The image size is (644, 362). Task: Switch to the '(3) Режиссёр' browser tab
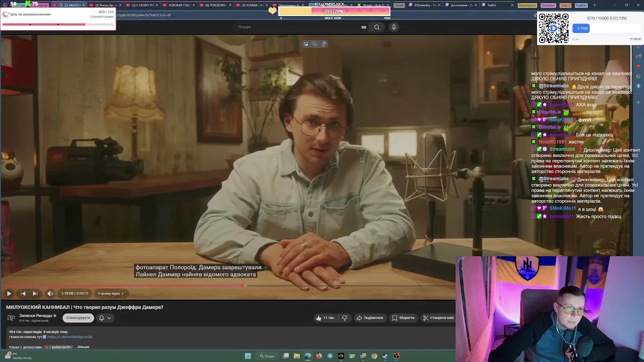click(x=106, y=5)
